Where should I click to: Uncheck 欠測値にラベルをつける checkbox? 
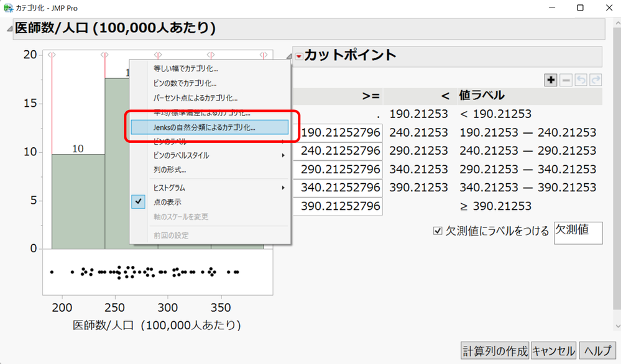coord(438,230)
